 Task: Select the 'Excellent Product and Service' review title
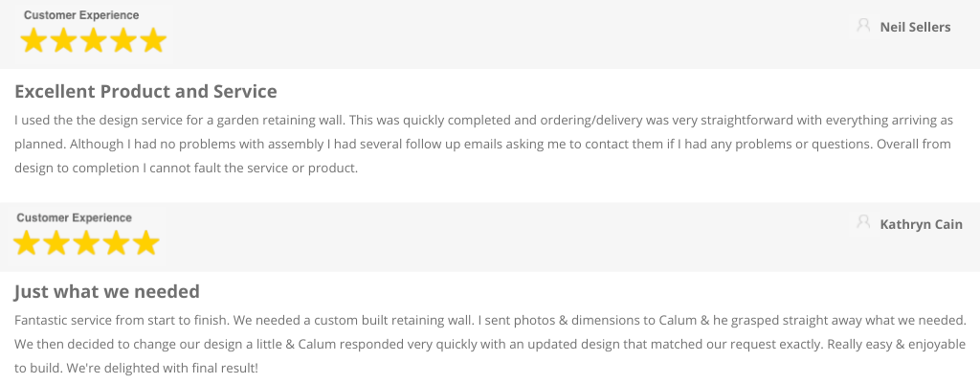[x=145, y=91]
